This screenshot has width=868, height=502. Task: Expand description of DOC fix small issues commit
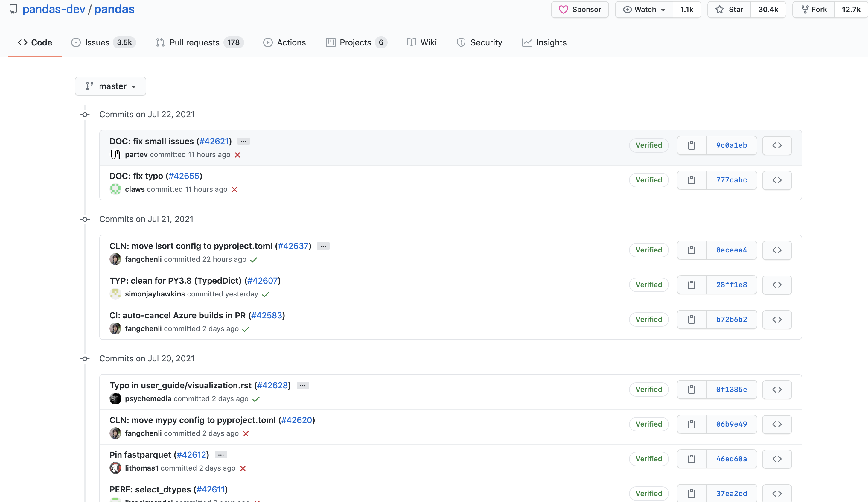click(x=243, y=142)
